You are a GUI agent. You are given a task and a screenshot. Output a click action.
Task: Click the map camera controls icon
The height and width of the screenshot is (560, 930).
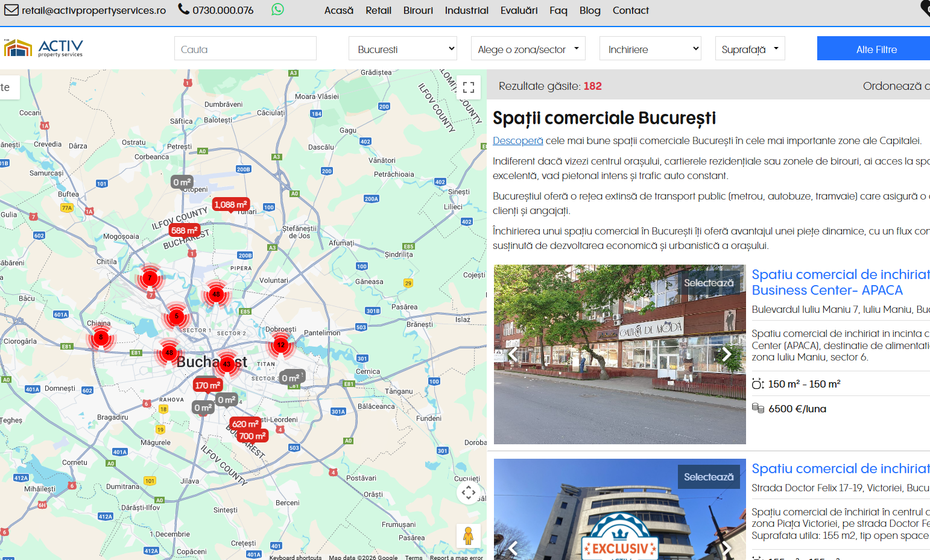469,492
